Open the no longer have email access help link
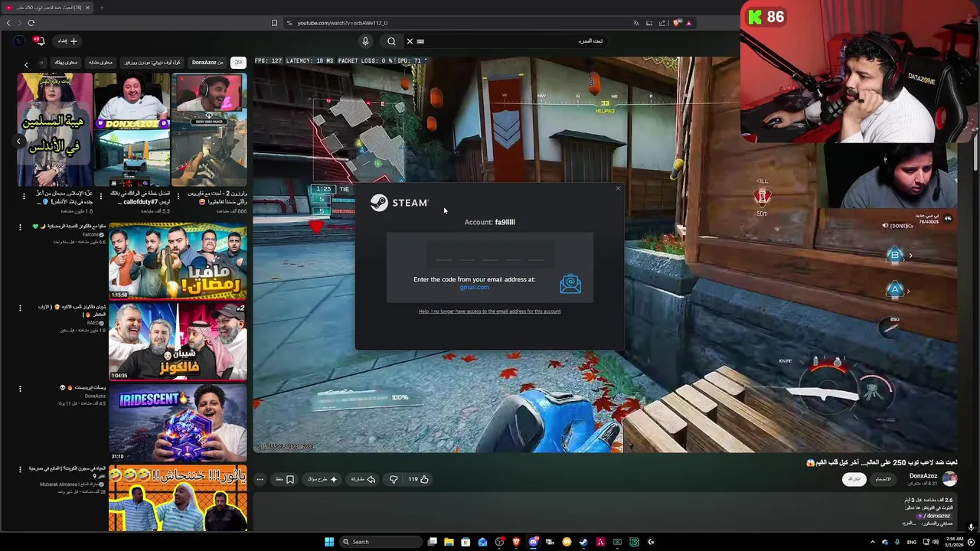 click(x=489, y=311)
